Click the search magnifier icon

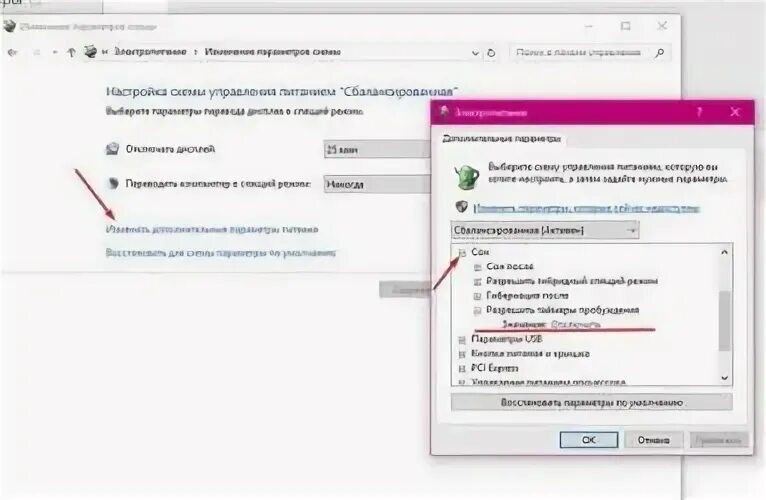pyautogui.click(x=660, y=52)
